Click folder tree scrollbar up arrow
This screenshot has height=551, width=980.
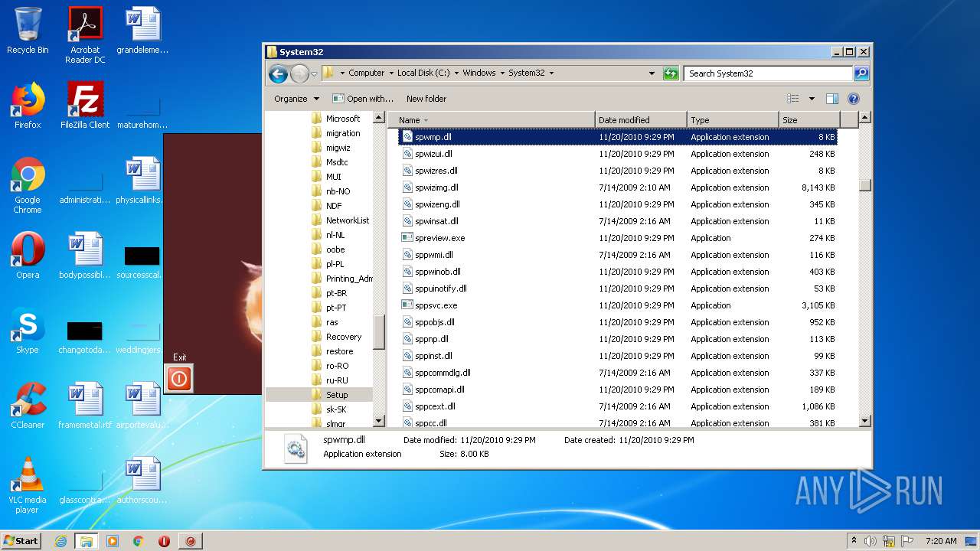pyautogui.click(x=379, y=118)
